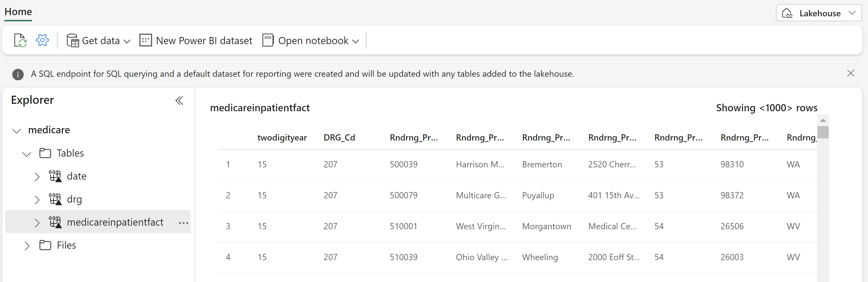Collapse the Tables folder
This screenshot has height=282, width=868.
click(27, 154)
